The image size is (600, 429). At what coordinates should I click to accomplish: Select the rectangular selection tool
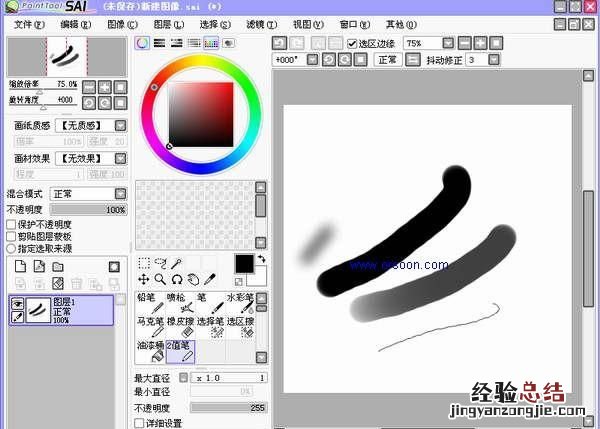pos(144,263)
